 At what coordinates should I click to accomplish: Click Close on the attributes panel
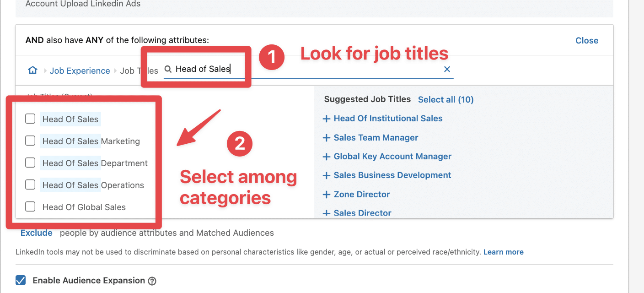(x=587, y=40)
